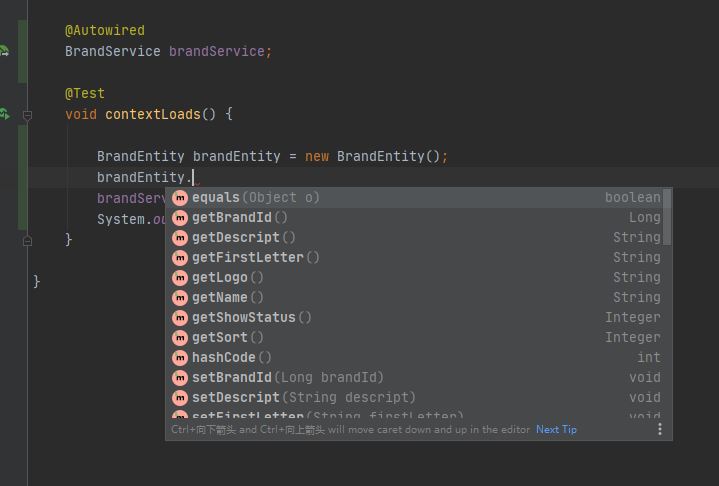The height and width of the screenshot is (486, 719).
Task: Click the method icon beside getBrandId
Action: [x=180, y=218]
